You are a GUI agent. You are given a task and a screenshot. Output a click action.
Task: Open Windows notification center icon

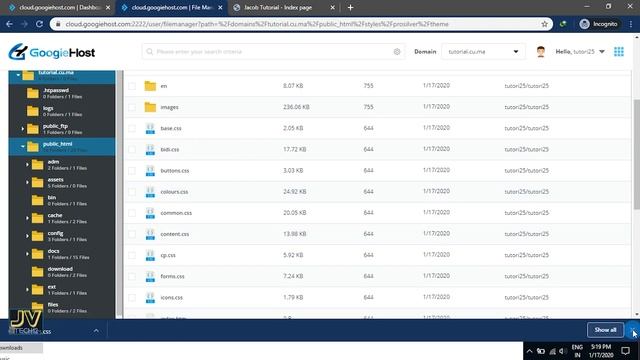pos(625,351)
